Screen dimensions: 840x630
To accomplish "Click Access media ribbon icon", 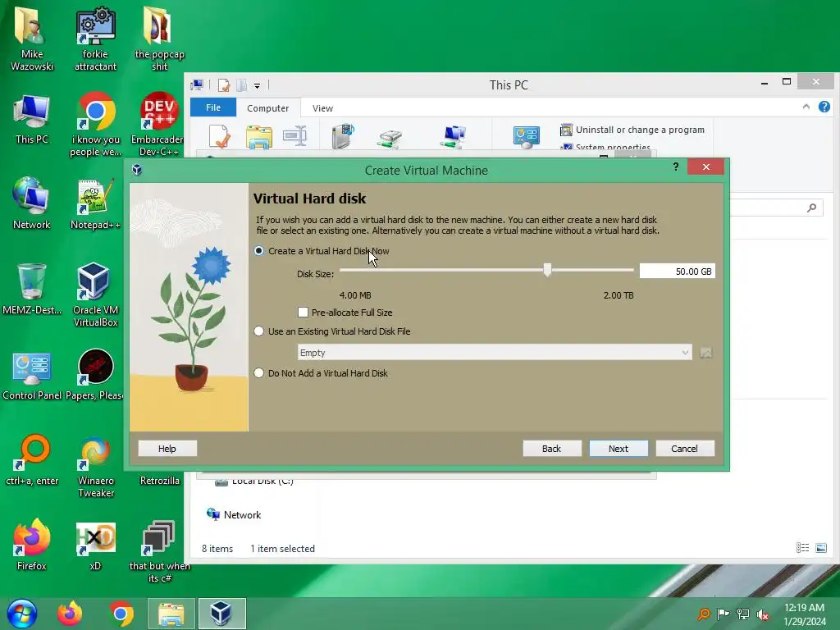I will pyautogui.click(x=344, y=136).
